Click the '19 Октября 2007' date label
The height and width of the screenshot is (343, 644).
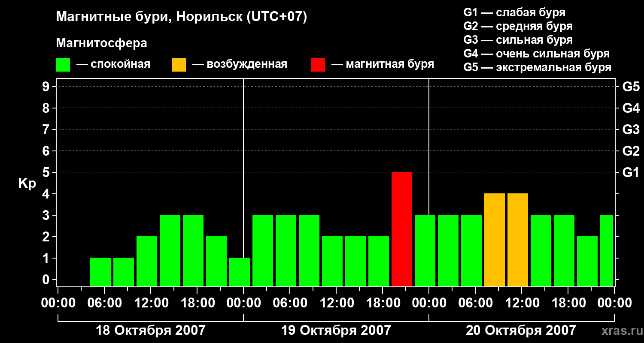pos(336,331)
